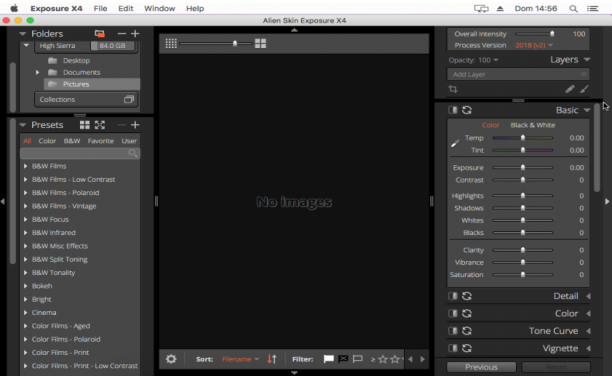Click the minus icon in Folders header
The image size is (612, 376).
pos(122,34)
